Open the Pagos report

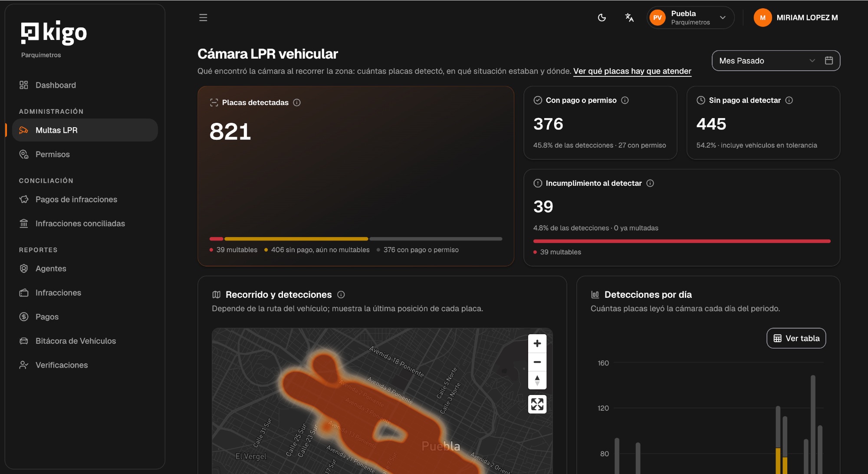pos(85,317)
